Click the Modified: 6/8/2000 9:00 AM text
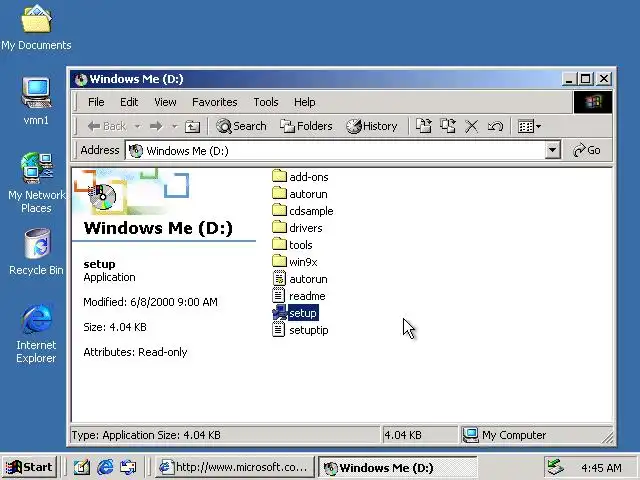The width and height of the screenshot is (640, 480). [x=150, y=302]
